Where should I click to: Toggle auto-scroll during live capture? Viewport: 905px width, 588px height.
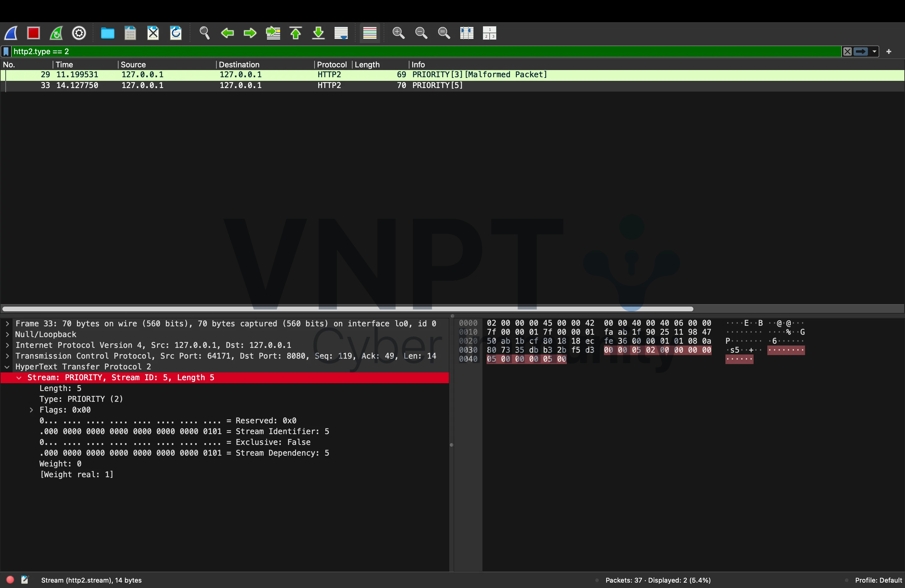(341, 33)
